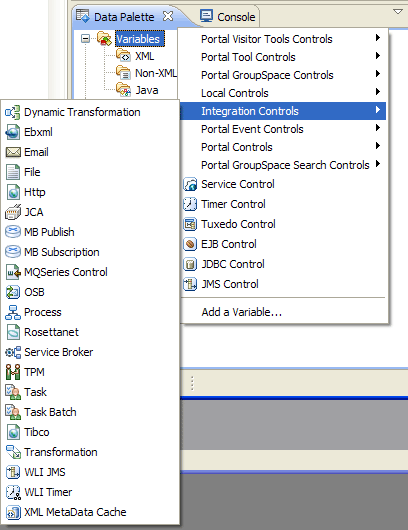Click the Tuxedo Control icon
The image size is (408, 530).
pos(190,224)
